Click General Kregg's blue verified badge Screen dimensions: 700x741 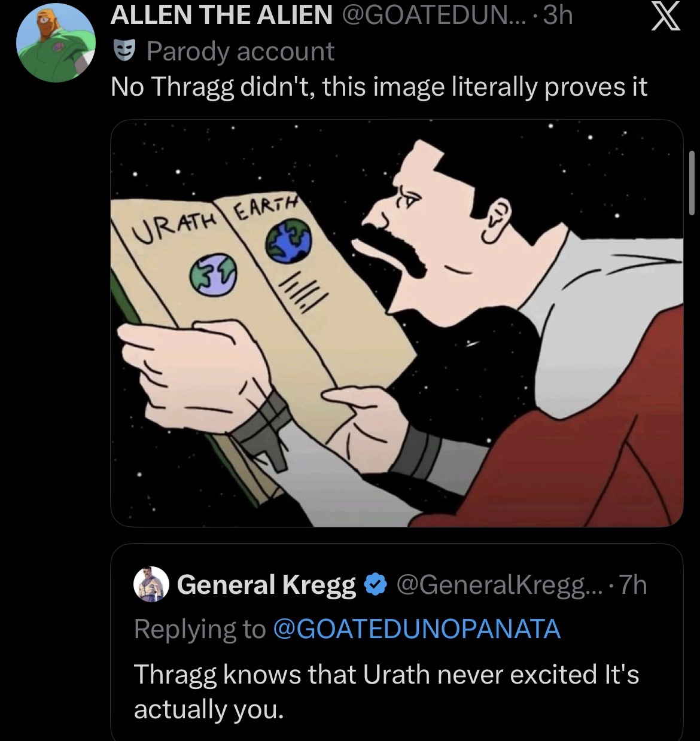pyautogui.click(x=375, y=585)
